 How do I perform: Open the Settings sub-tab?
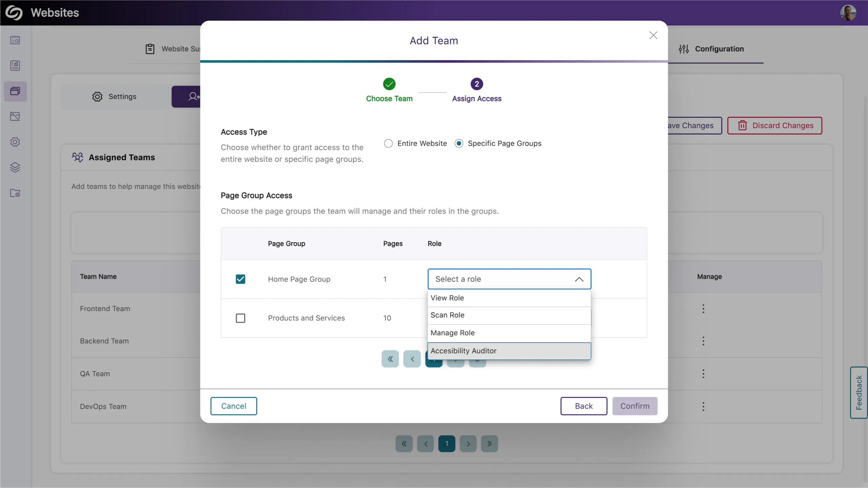coord(114,97)
